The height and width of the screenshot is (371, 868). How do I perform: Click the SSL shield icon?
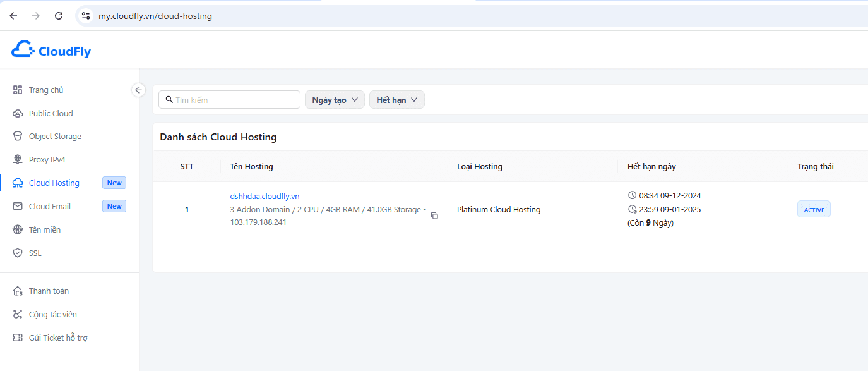tap(18, 253)
